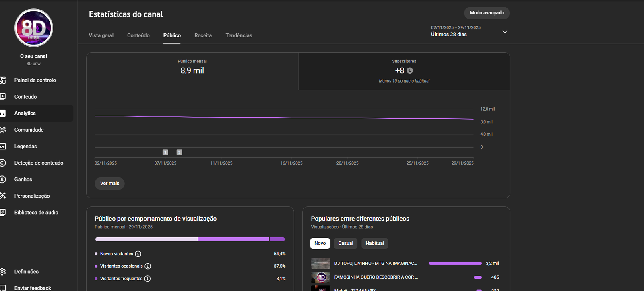Expand the Últimos 28 dias date range dropdown
This screenshot has width=644, height=291.
tap(505, 32)
